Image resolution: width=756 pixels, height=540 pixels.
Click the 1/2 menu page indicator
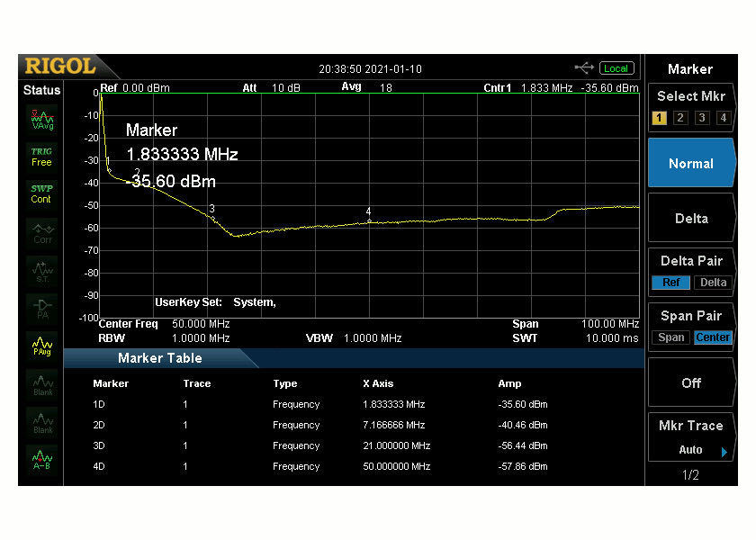690,475
